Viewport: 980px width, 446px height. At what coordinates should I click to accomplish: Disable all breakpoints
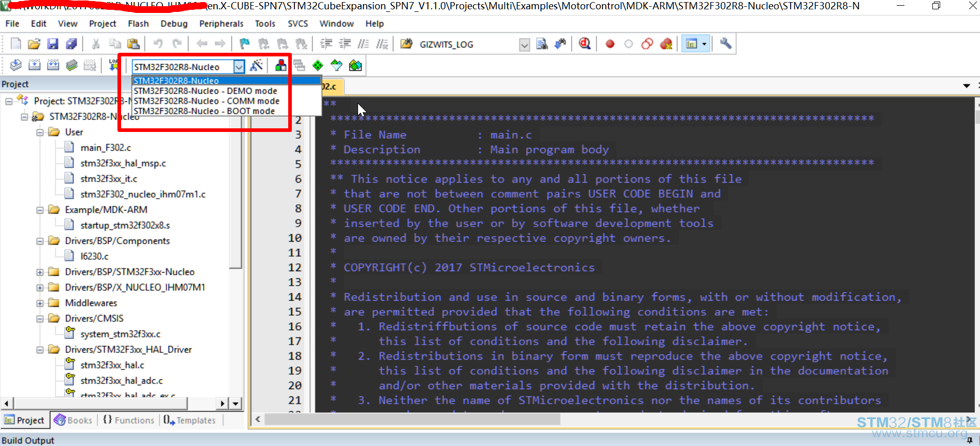(x=647, y=44)
